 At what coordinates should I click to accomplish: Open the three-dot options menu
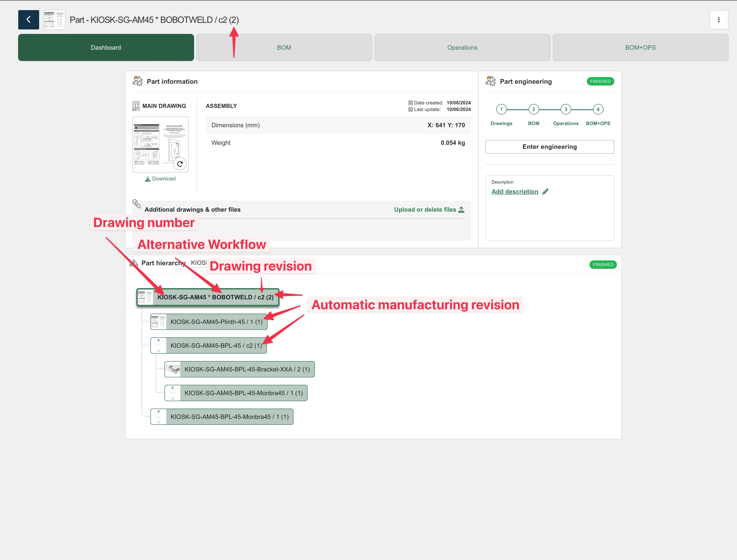click(718, 20)
